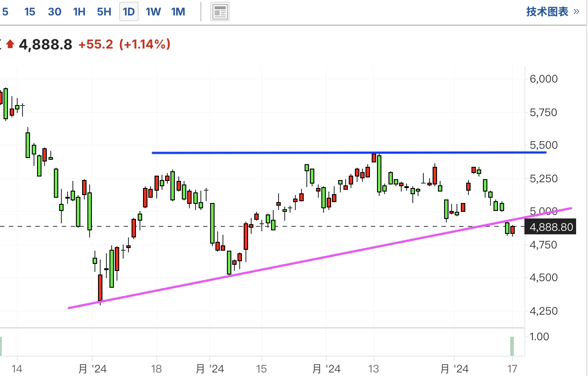Viewport: 588px width, 376px height.
Task: Click the 17 date label on time axis
Action: [512, 368]
